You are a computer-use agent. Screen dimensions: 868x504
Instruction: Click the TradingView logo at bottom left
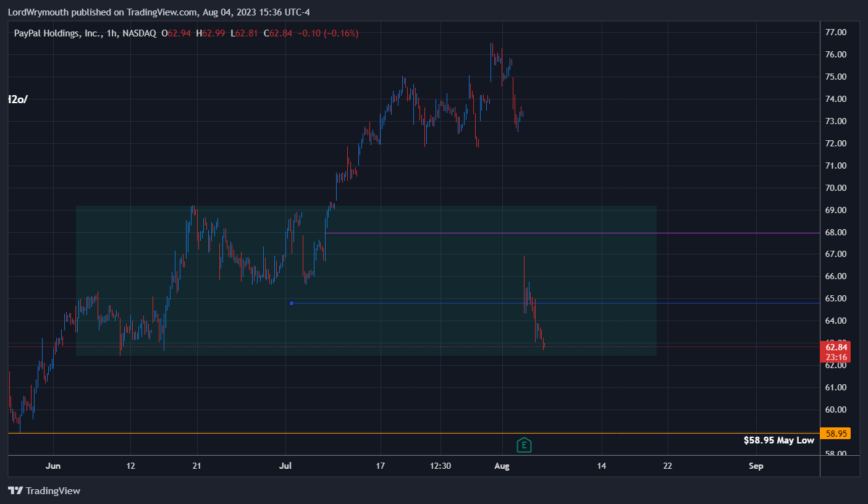point(44,491)
